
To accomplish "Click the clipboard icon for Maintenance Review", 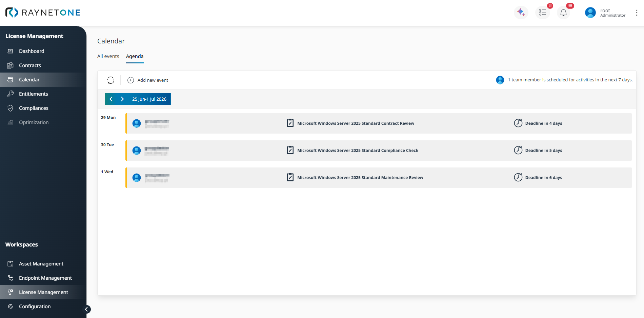I will tap(290, 177).
